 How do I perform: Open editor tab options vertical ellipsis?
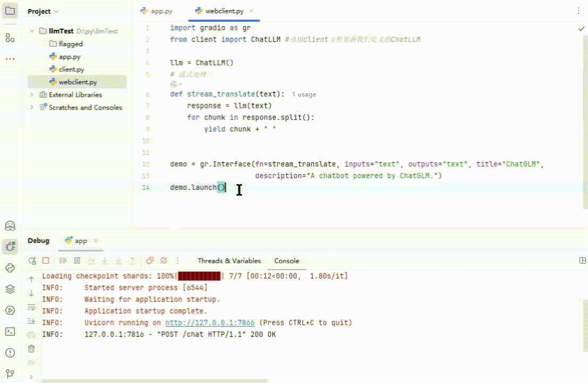pos(578,11)
